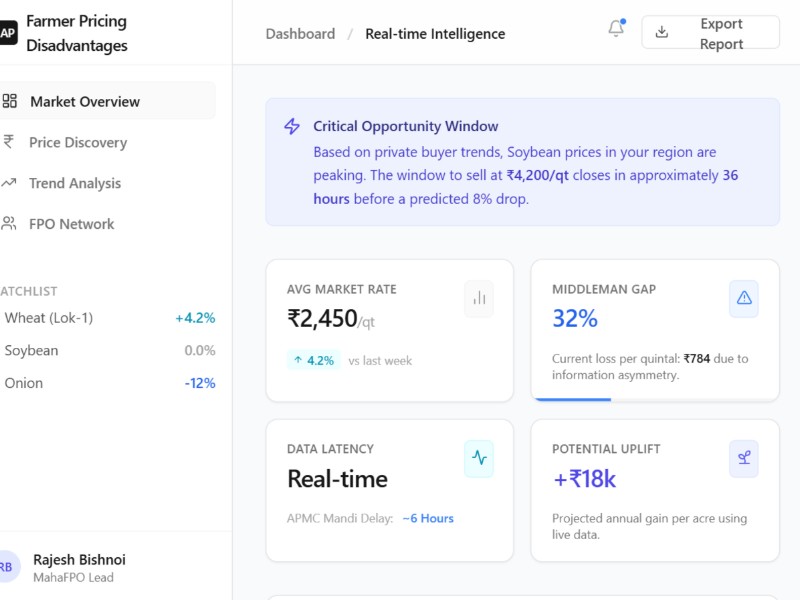
Task: Open the Trend Analysis section
Action: pyautogui.click(x=75, y=183)
